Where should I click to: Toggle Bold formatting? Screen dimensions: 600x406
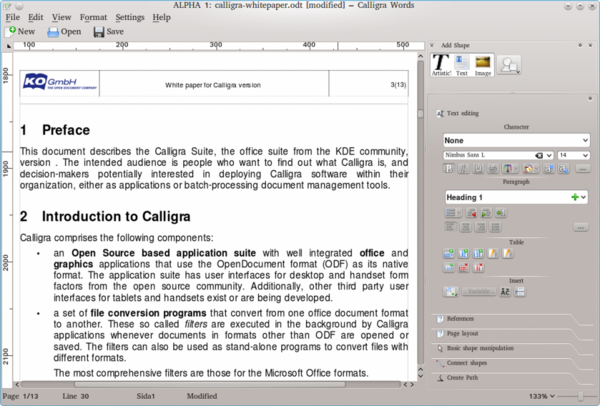pyautogui.click(x=449, y=168)
